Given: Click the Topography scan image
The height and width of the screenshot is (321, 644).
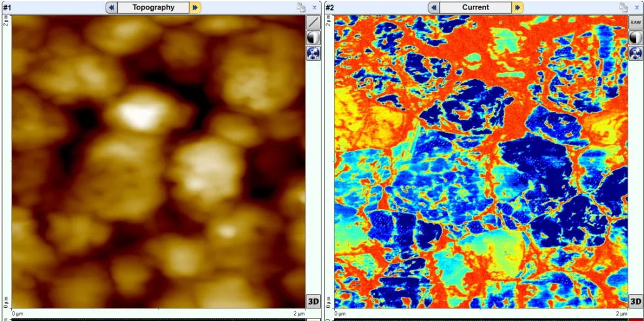Looking at the screenshot, I should coord(158,162).
